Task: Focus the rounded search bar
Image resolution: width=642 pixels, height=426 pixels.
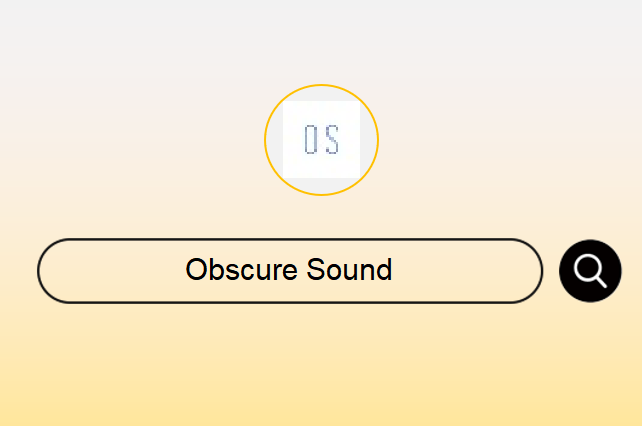Action: click(x=290, y=271)
